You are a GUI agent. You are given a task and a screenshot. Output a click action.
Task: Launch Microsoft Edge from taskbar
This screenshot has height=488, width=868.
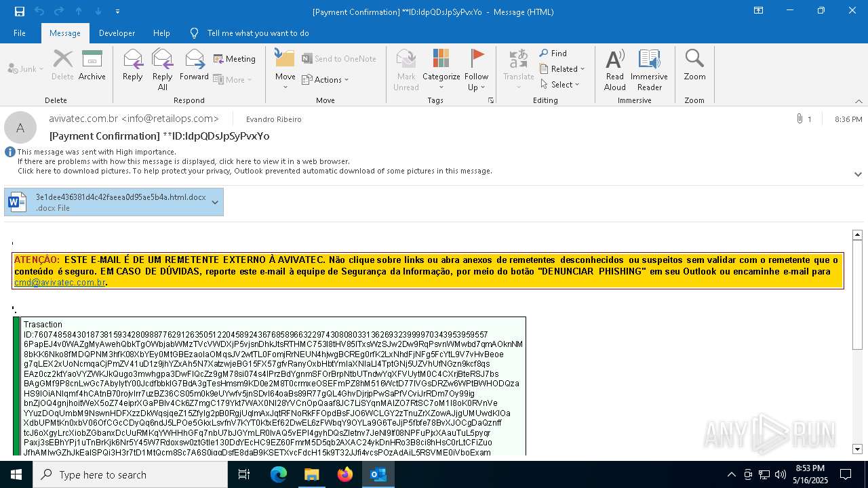(279, 474)
